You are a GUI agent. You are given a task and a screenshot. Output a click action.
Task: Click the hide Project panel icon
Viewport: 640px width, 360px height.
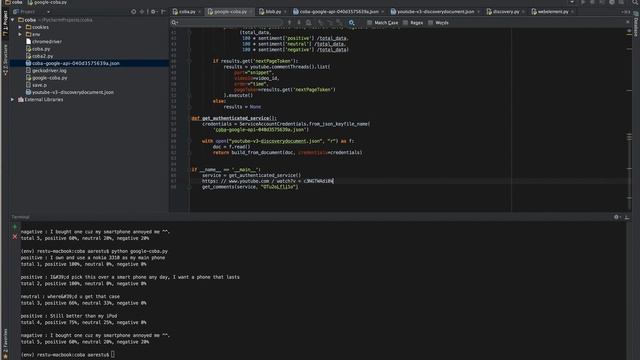(163, 12)
